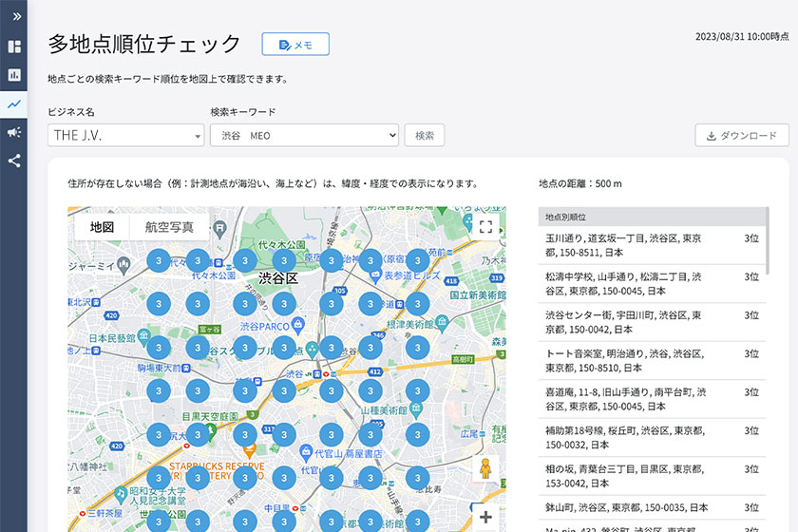Select row 相の坂, 青葉台三丁目 in ranking list
798x532 pixels.
652,476
